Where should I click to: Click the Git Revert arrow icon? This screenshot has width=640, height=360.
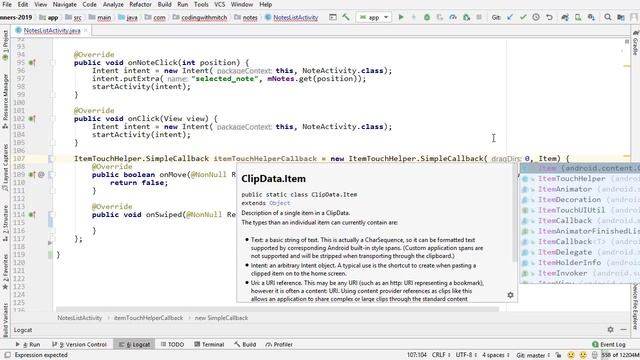point(549,17)
